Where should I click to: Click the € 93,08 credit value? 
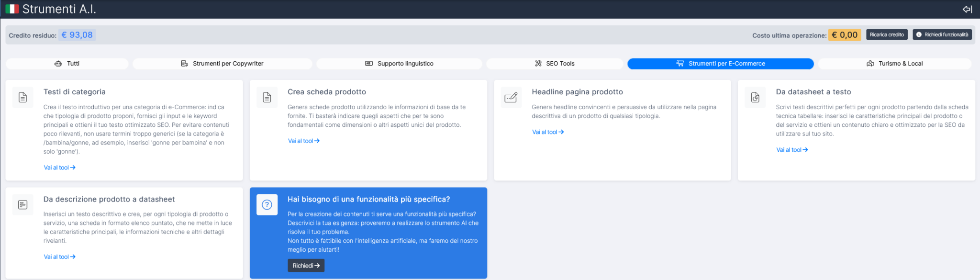coord(77,35)
